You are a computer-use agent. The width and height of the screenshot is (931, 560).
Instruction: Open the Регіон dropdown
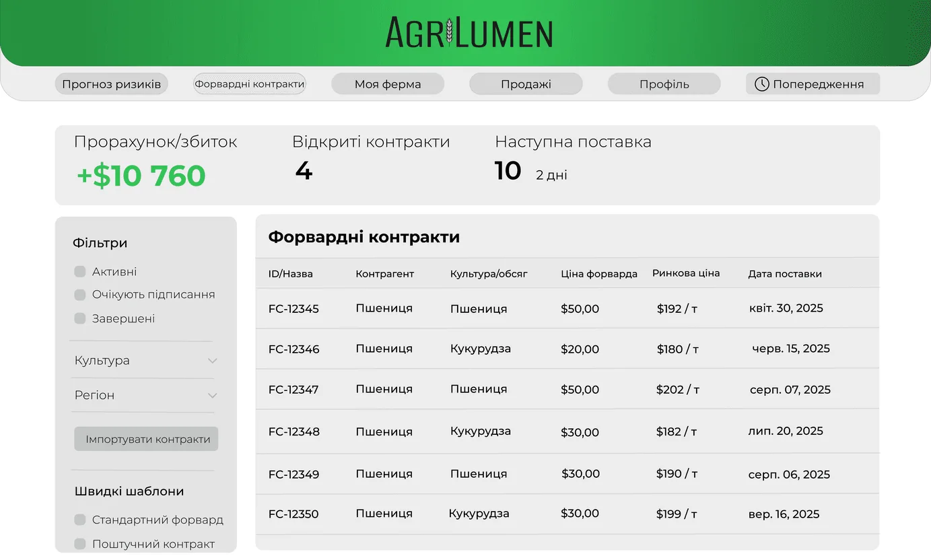146,395
